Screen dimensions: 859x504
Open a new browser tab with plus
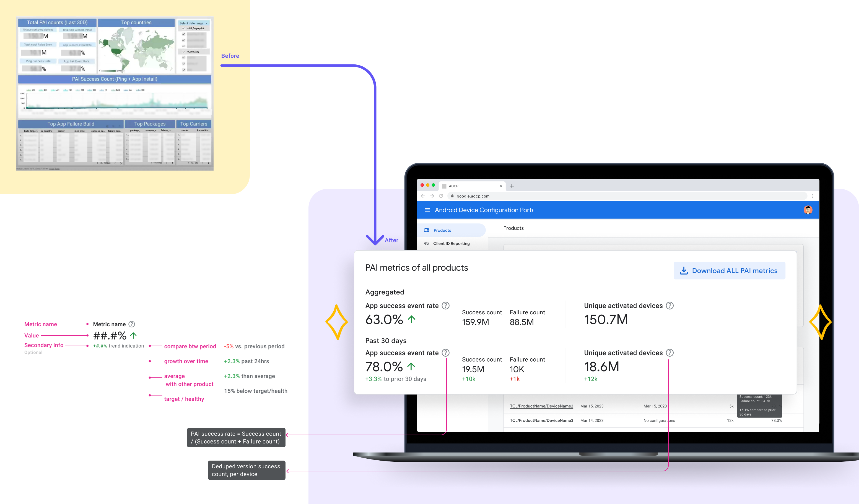512,186
